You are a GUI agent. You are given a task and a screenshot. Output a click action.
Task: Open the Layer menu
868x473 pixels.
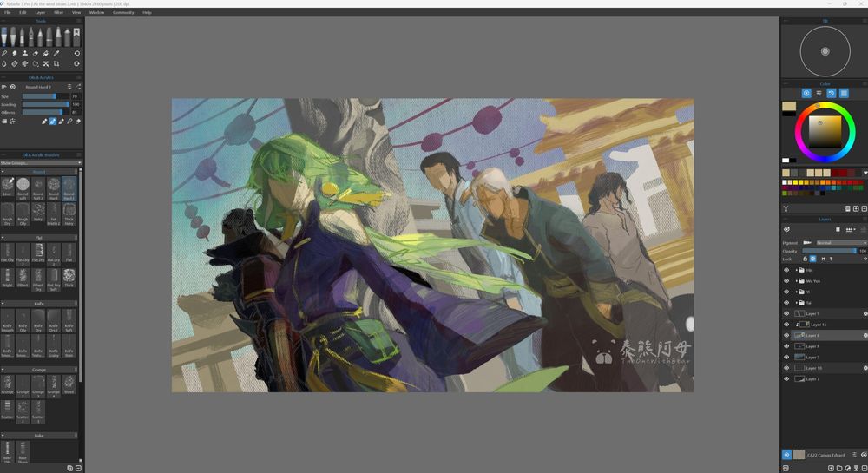click(41, 12)
